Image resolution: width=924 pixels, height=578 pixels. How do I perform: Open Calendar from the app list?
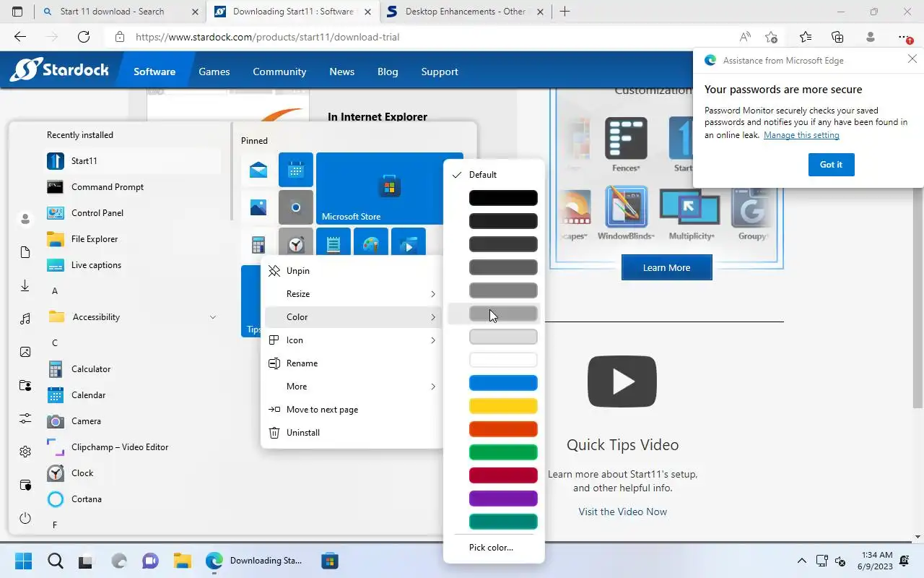click(133, 394)
